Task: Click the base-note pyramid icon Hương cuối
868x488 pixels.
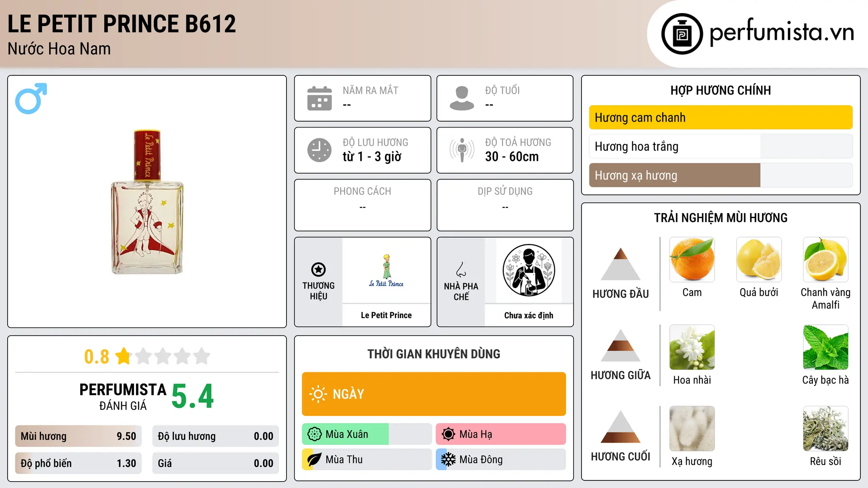Action: (x=620, y=427)
